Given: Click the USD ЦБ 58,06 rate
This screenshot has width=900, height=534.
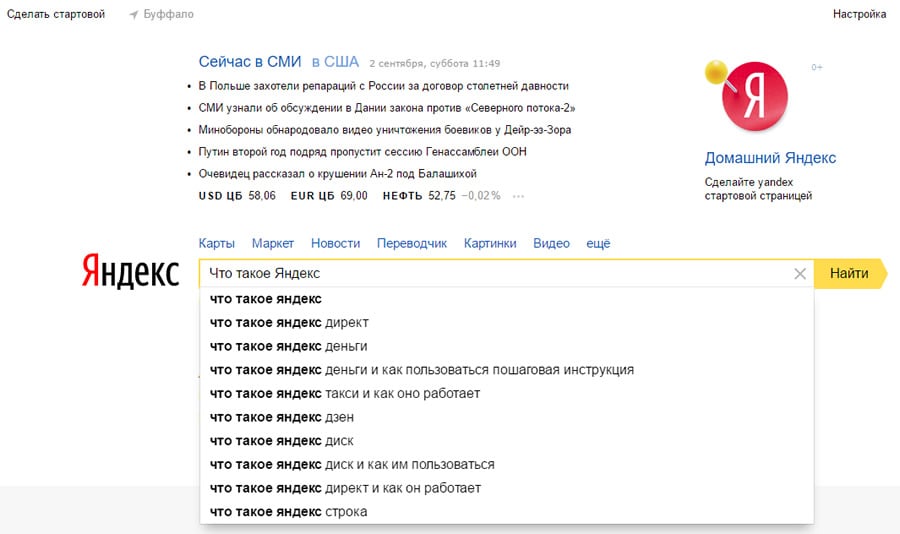Looking at the screenshot, I should 237,196.
